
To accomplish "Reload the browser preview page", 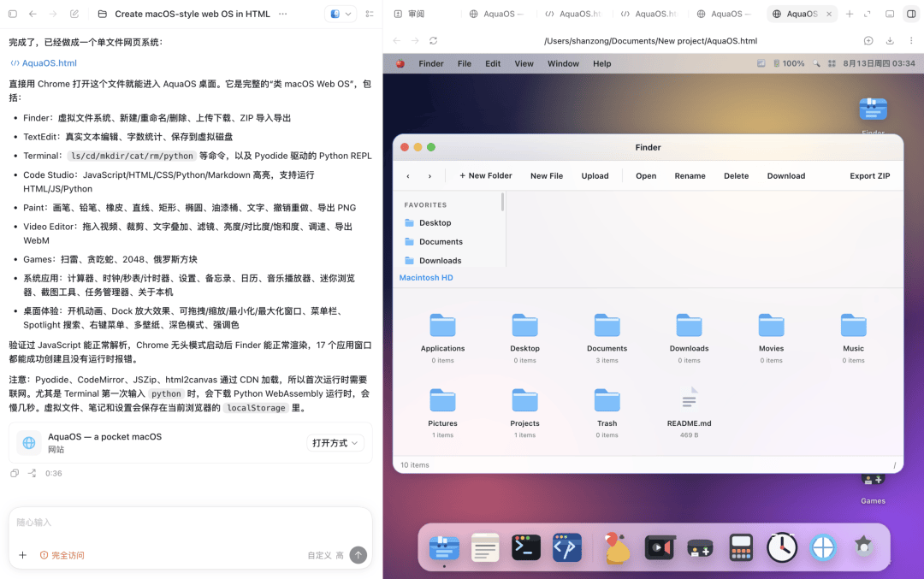I will 433,41.
